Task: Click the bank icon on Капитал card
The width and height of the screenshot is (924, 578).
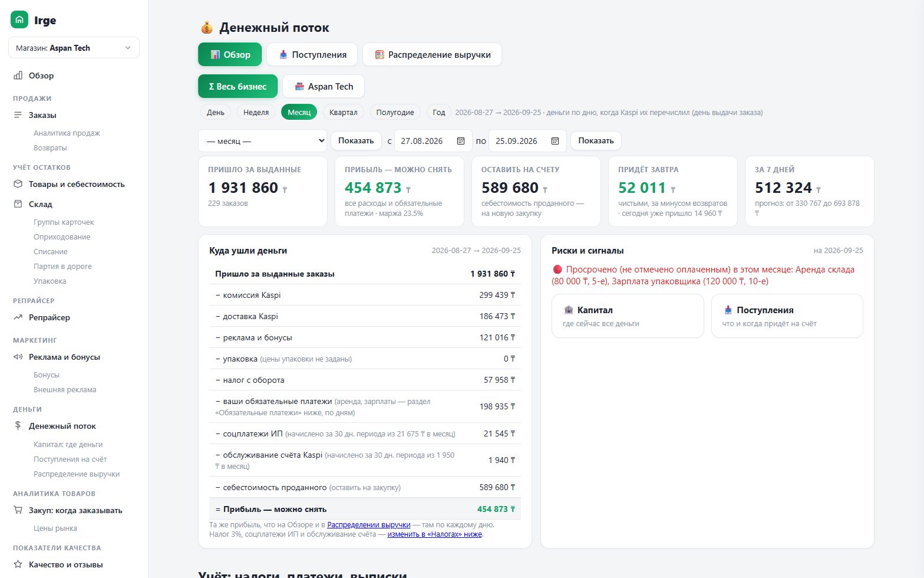Action: [x=569, y=310]
